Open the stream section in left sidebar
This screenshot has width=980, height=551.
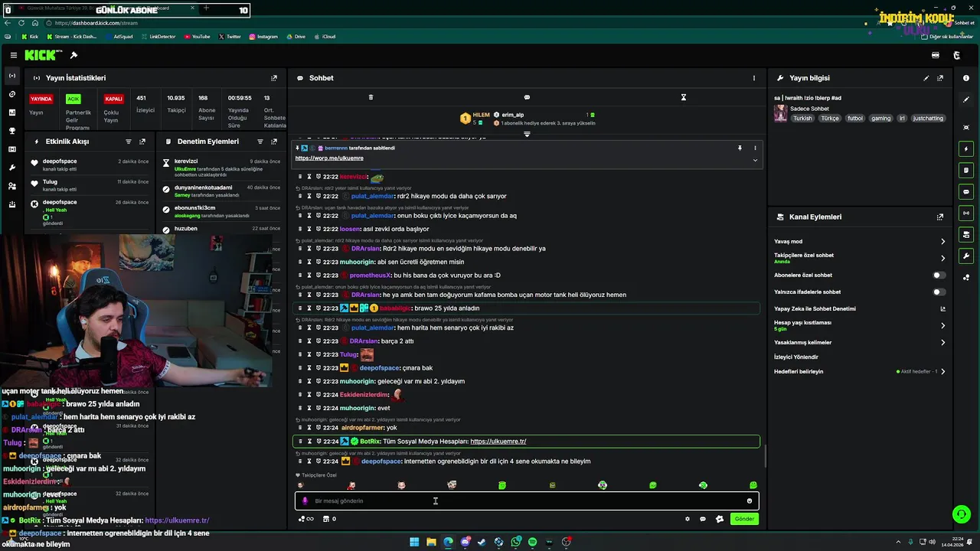(11, 76)
